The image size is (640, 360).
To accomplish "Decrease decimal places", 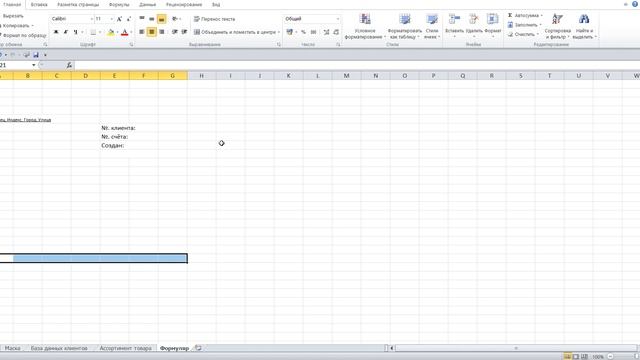I will (x=336, y=32).
